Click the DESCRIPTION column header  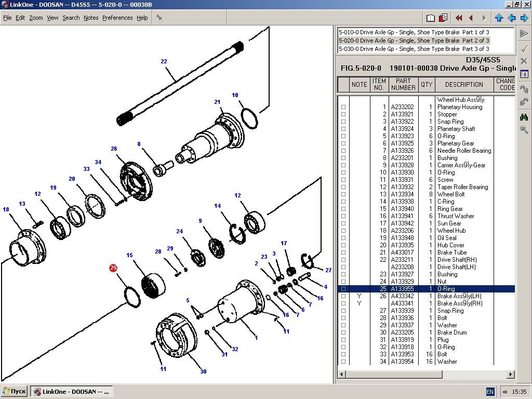click(464, 84)
